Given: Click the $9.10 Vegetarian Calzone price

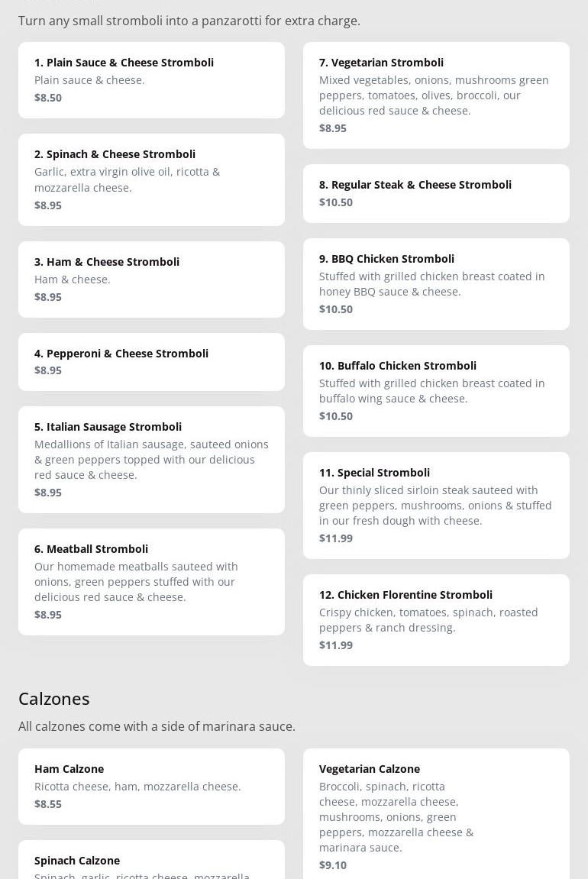Looking at the screenshot, I should pyautogui.click(x=332, y=865).
